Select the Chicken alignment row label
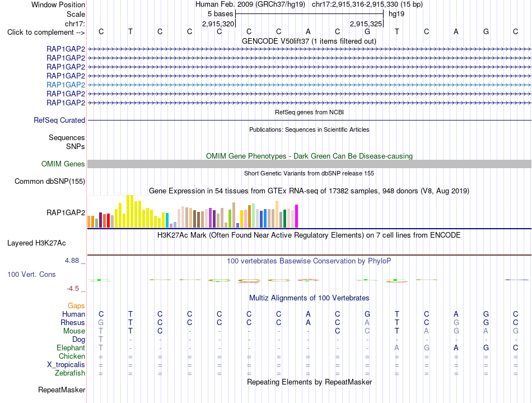The width and height of the screenshot is (532, 403). pos(72,356)
